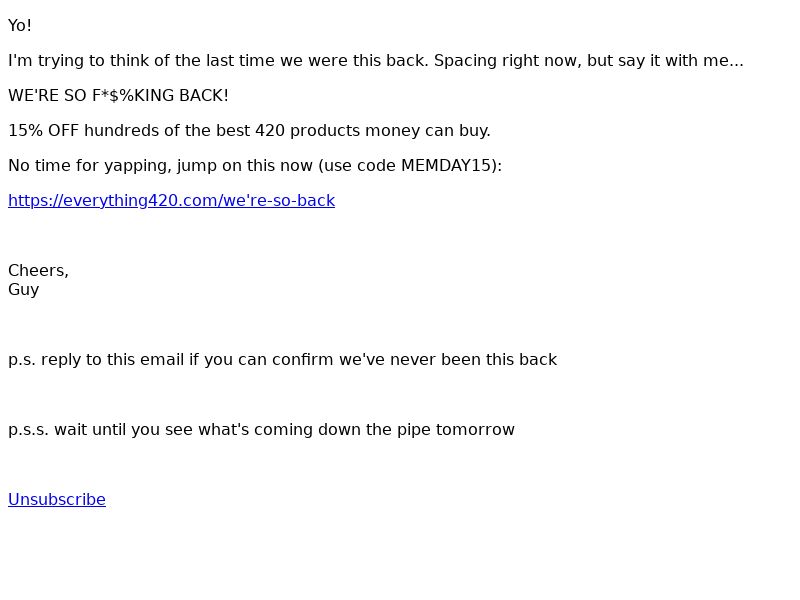The height and width of the screenshot is (600, 800).
Task: Click the "WE'RE SO F*$%KING BACK!" line
Action: [x=118, y=96]
